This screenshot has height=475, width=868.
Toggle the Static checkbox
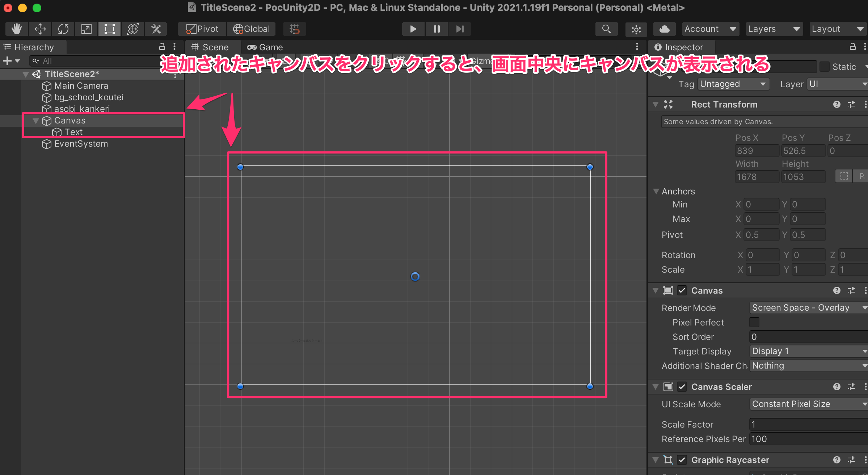(825, 67)
